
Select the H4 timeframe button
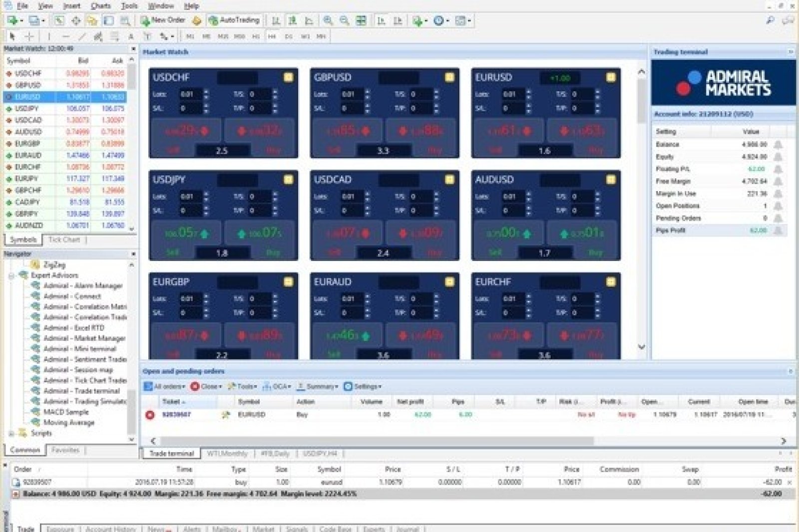coord(272,36)
